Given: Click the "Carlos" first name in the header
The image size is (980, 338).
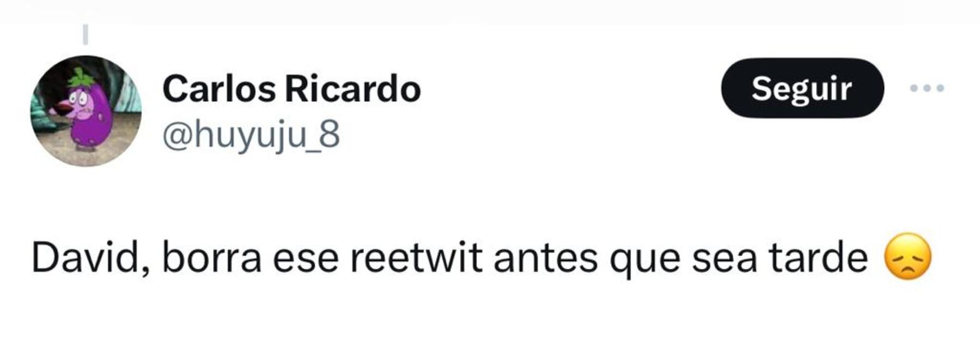Looking at the screenshot, I should pos(219,89).
